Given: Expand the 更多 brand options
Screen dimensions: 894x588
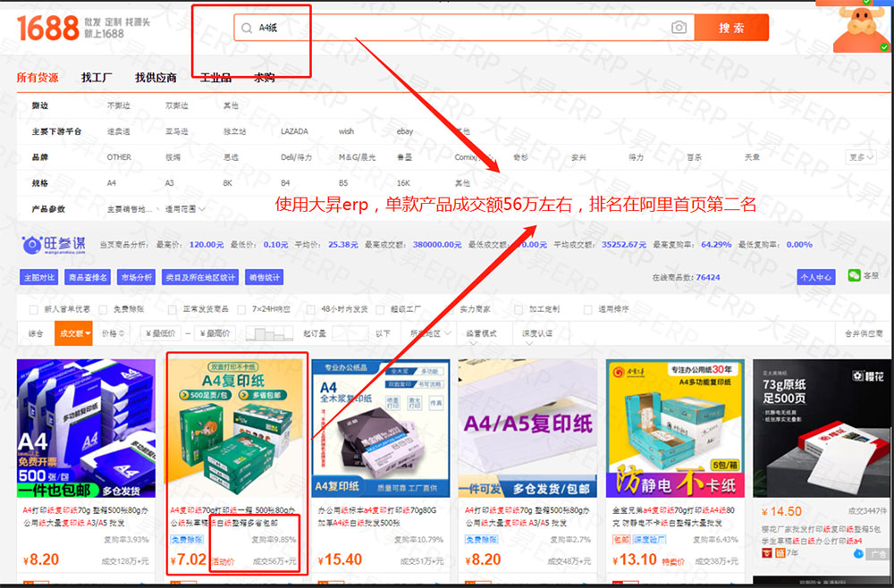Looking at the screenshot, I should (x=861, y=157).
